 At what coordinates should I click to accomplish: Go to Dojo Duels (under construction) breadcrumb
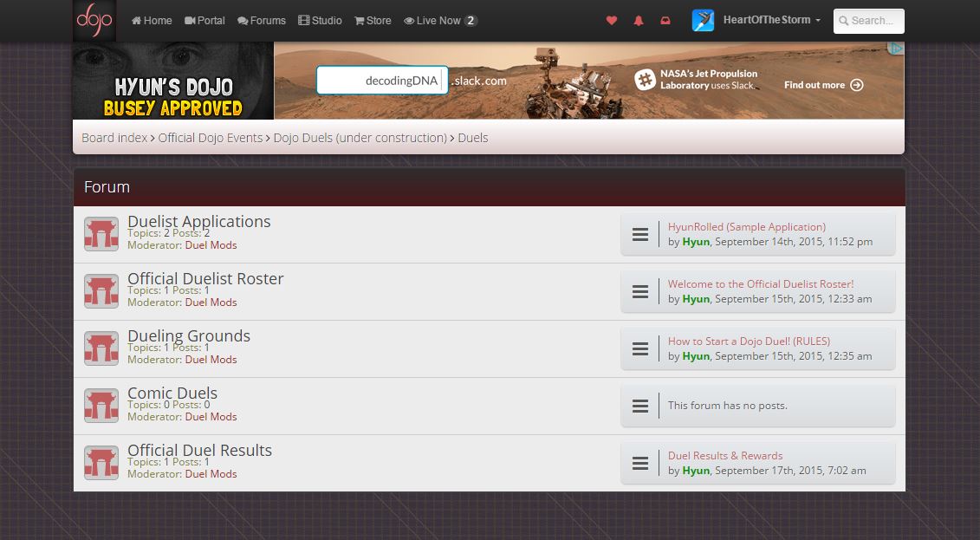click(360, 138)
